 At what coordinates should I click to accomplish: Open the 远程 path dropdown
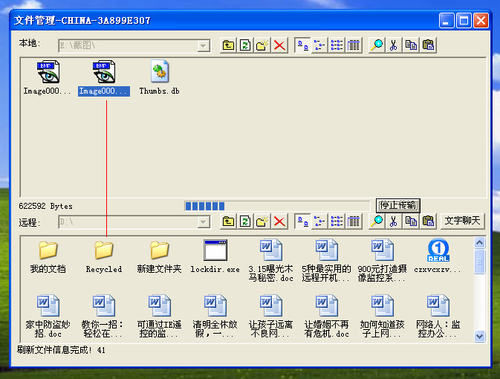click(x=203, y=222)
